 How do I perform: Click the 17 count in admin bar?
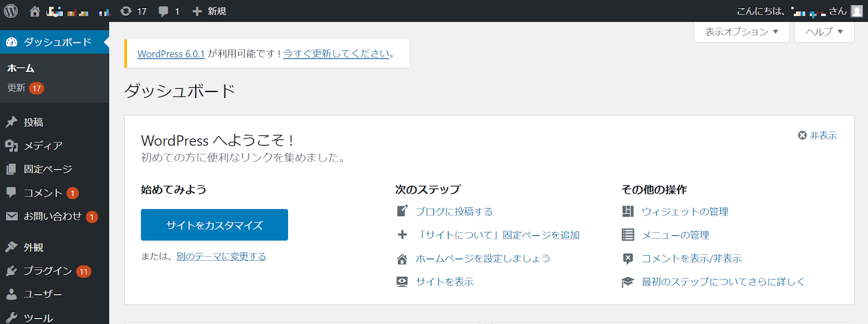[x=142, y=11]
